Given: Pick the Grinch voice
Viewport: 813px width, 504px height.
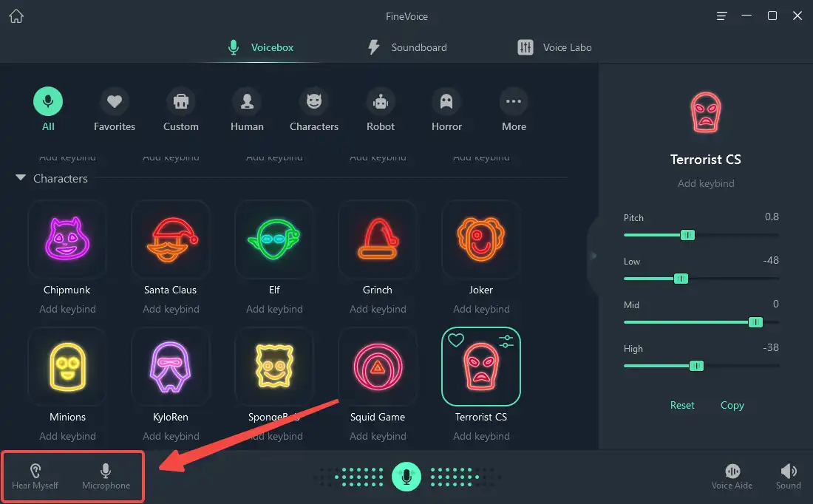Looking at the screenshot, I should [x=378, y=239].
